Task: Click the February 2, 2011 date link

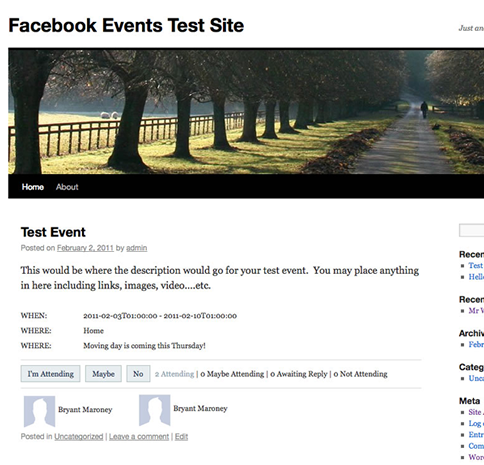Action: click(x=85, y=248)
